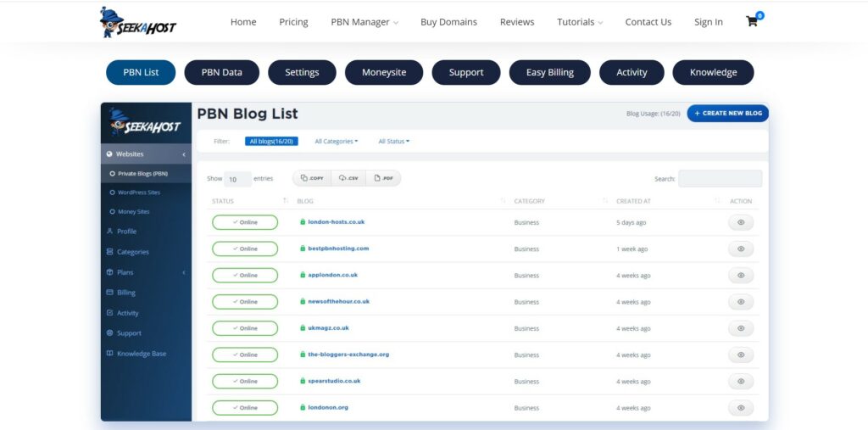The image size is (868, 430).
Task: Click Sign In link
Action: click(709, 22)
